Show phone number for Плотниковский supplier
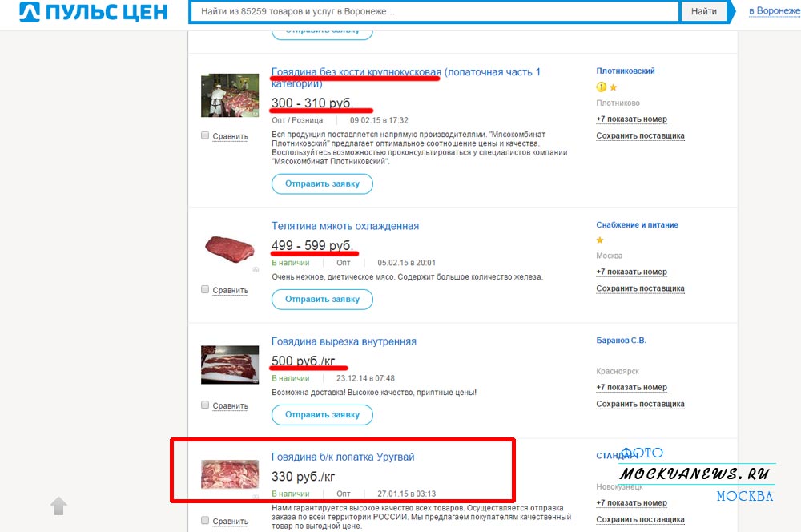This screenshot has height=532, width=801. pyautogui.click(x=631, y=119)
